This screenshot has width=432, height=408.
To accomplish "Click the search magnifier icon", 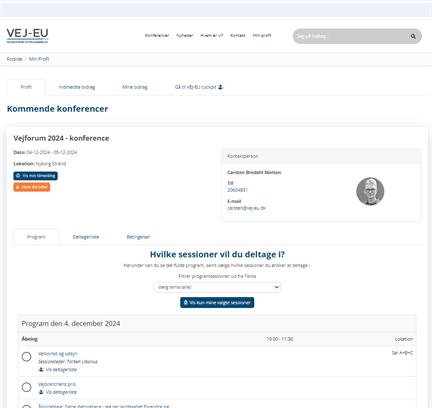I will (x=413, y=36).
